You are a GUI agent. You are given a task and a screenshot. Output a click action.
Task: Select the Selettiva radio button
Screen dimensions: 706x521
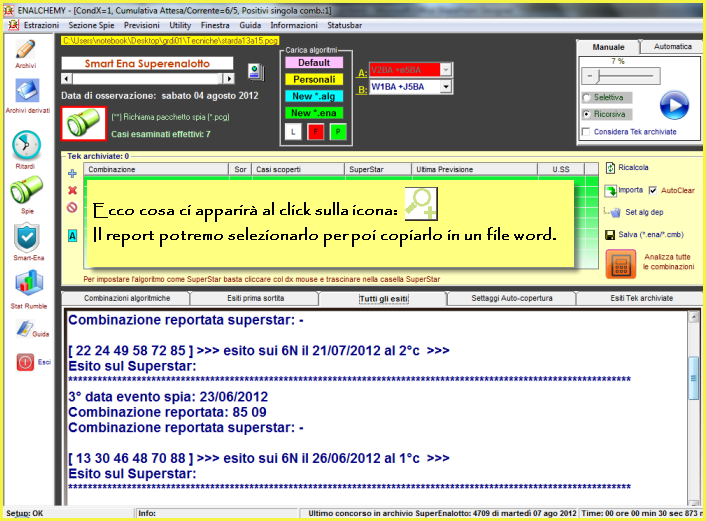click(587, 97)
